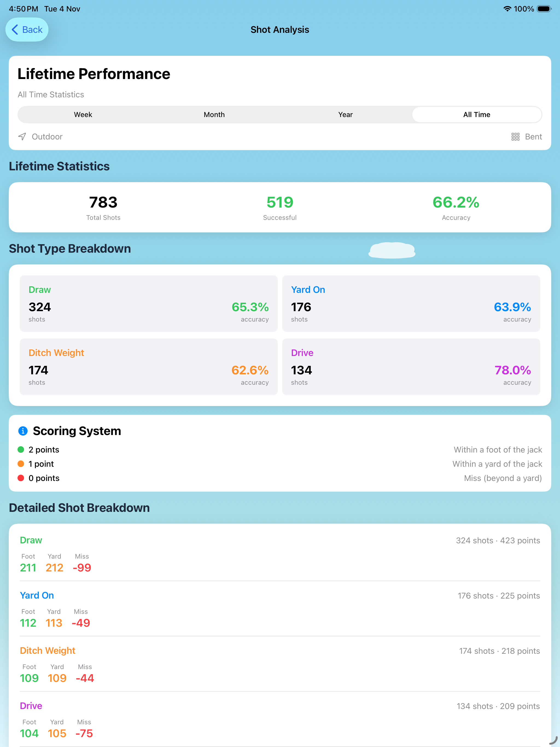The height and width of the screenshot is (747, 560).
Task: Click Yard On heading in Detailed Breakdown
Action: point(37,595)
